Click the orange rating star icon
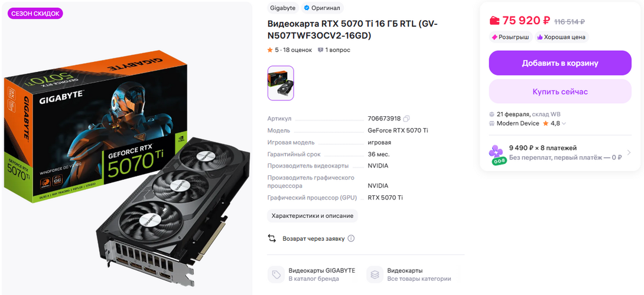Image resolution: width=644 pixels, height=295 pixels. coord(270,50)
